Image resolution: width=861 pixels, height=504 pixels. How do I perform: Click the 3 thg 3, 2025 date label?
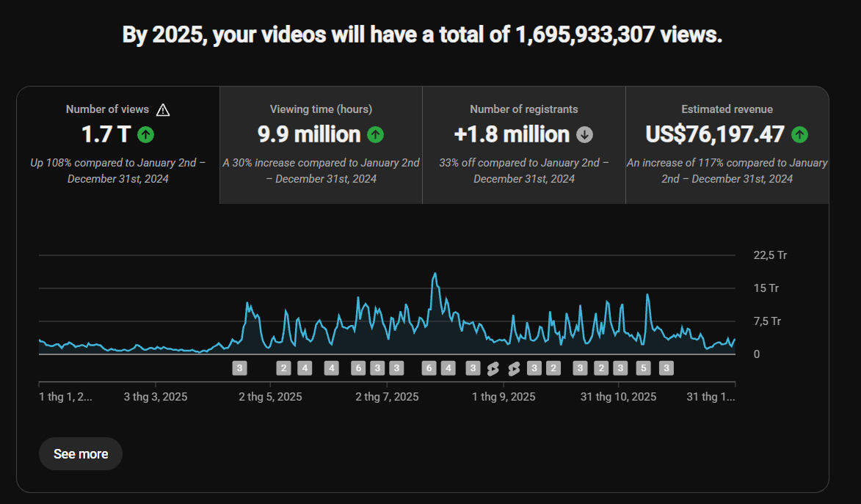156,396
